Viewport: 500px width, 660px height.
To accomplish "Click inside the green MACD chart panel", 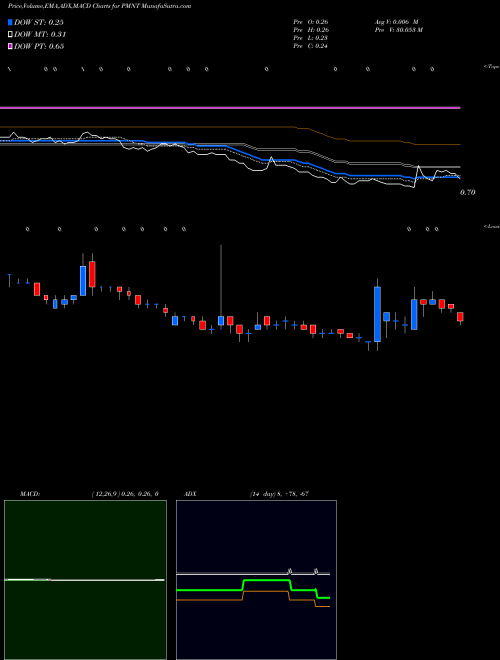I will tap(85, 580).
